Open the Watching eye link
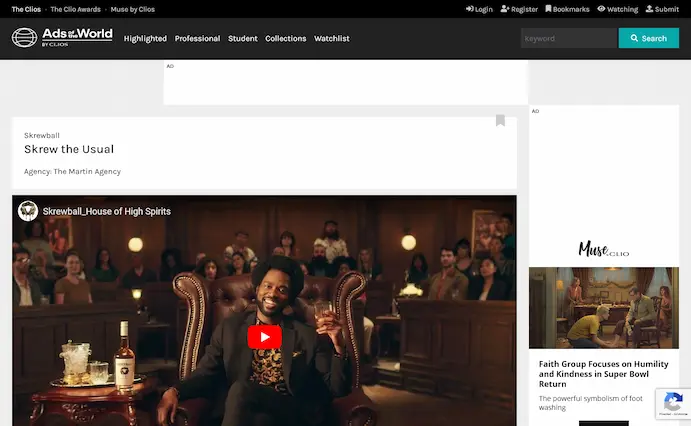The image size is (691, 426). click(x=617, y=9)
